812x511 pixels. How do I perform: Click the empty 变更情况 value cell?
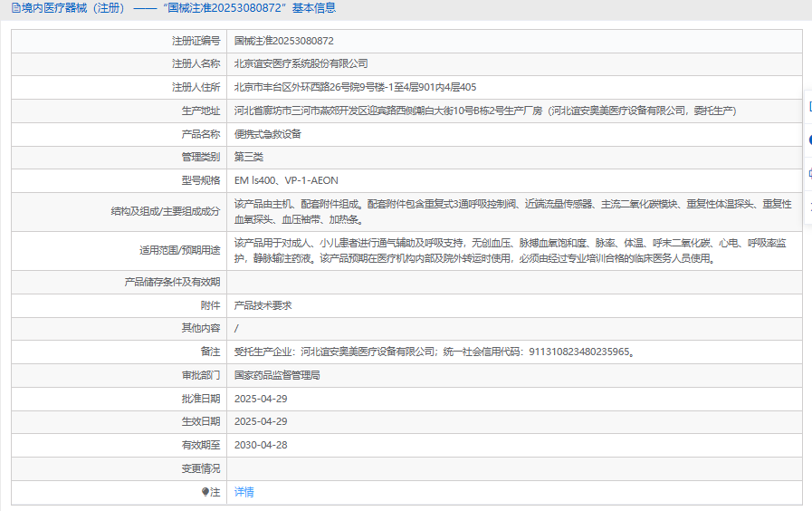point(512,468)
